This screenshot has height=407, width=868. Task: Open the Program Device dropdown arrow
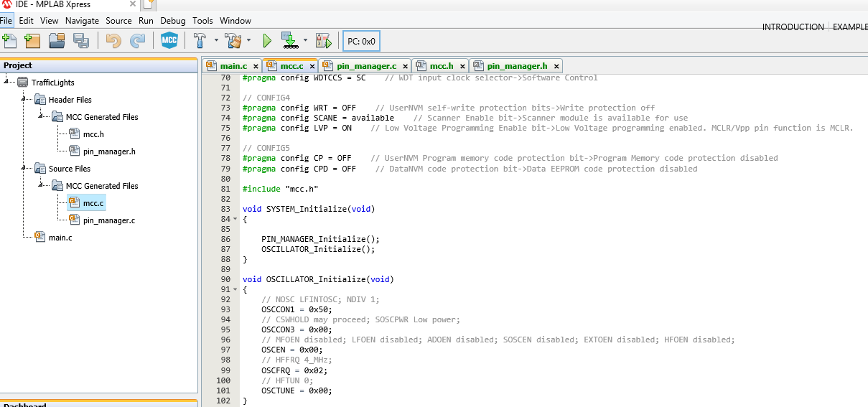point(305,40)
